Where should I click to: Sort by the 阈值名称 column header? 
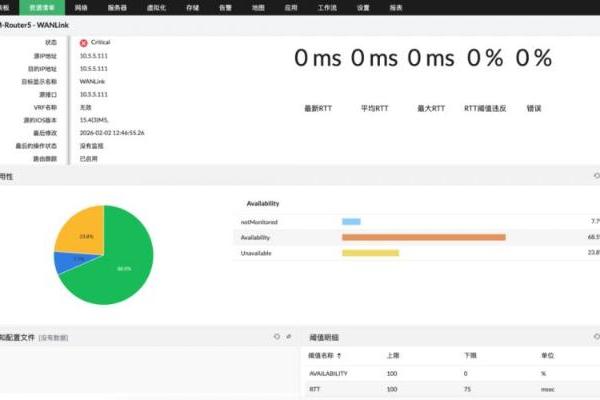click(x=321, y=356)
